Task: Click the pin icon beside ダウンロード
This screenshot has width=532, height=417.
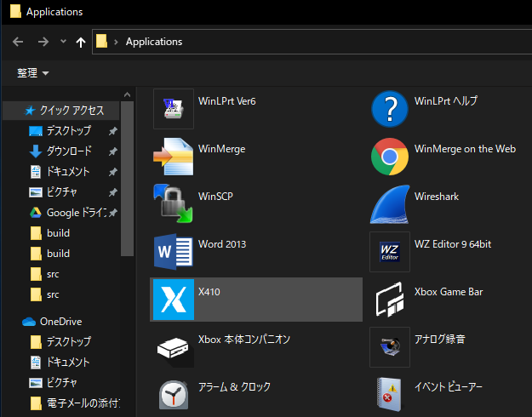Action: point(113,151)
